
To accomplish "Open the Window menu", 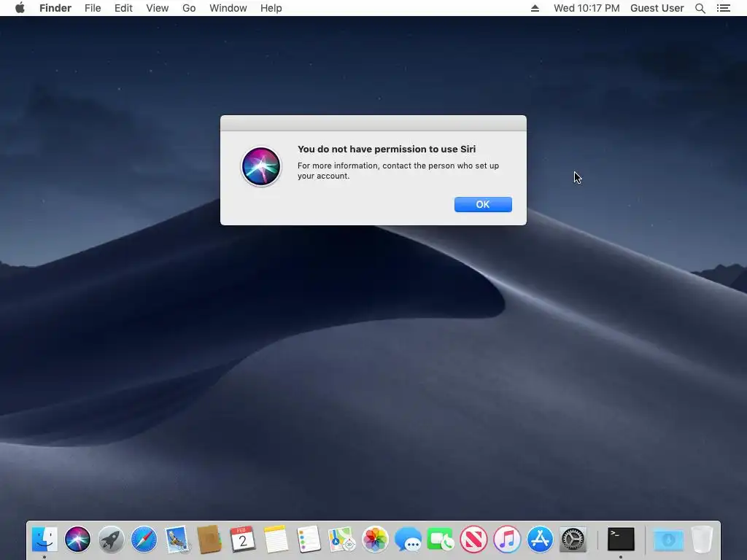I will [x=228, y=8].
